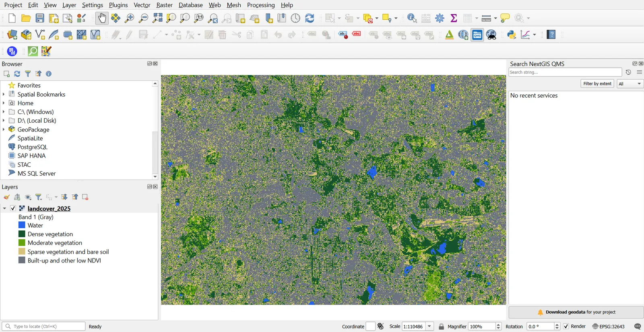Collapse the landcover_2025 layer legend

[4, 208]
